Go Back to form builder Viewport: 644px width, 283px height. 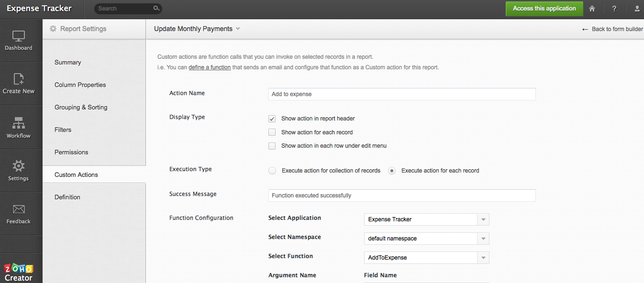[612, 29]
